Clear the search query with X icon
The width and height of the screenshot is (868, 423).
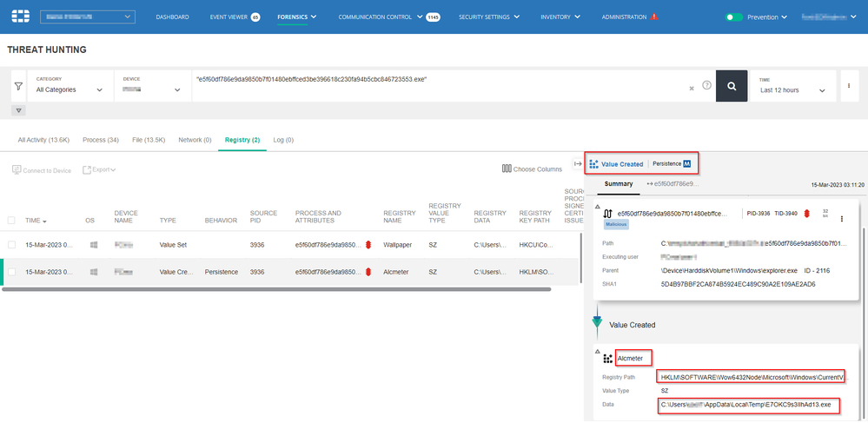[692, 88]
